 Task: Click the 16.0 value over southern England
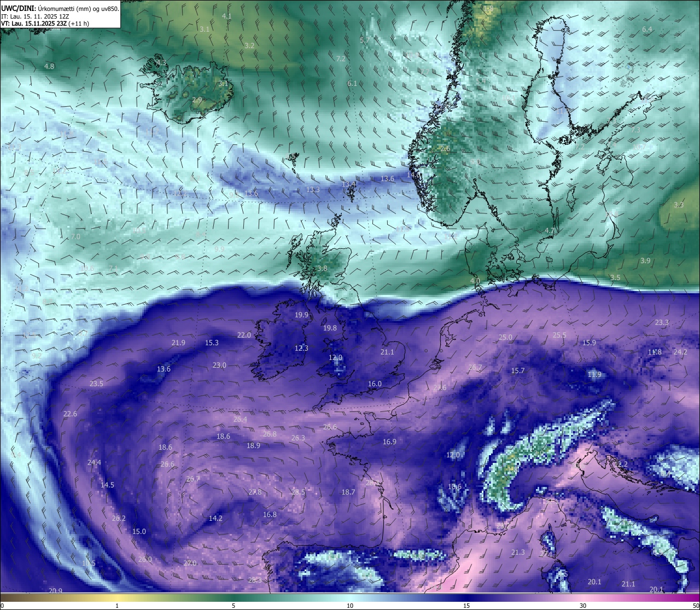(x=375, y=384)
